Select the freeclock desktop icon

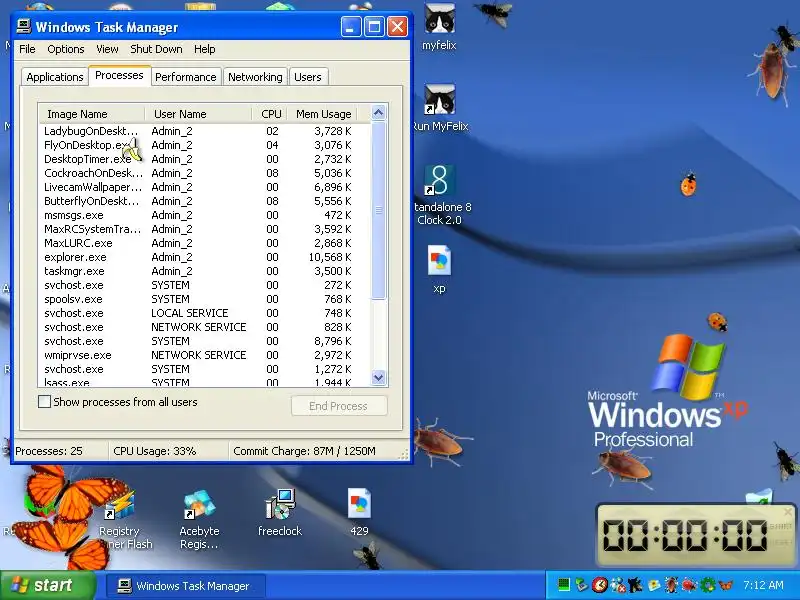tap(280, 512)
